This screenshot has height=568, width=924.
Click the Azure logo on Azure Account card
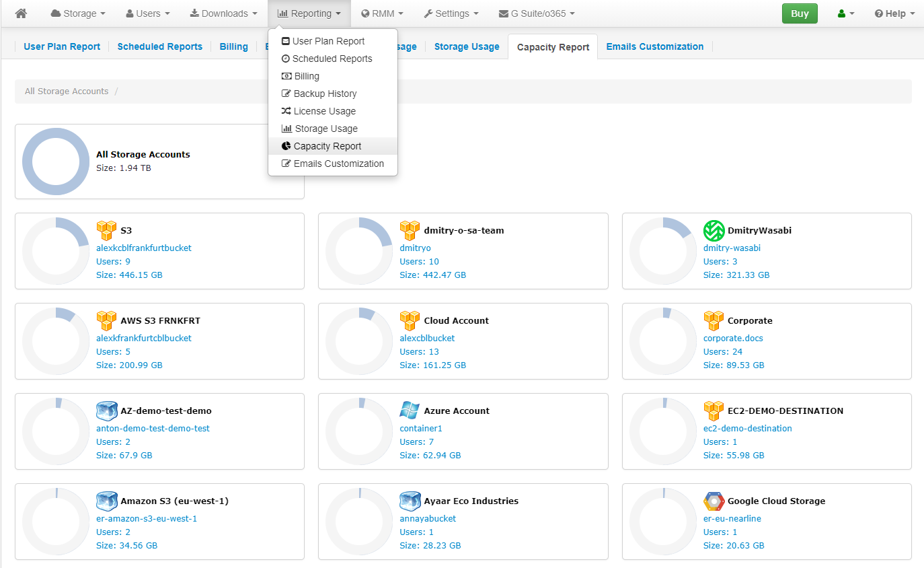click(410, 411)
